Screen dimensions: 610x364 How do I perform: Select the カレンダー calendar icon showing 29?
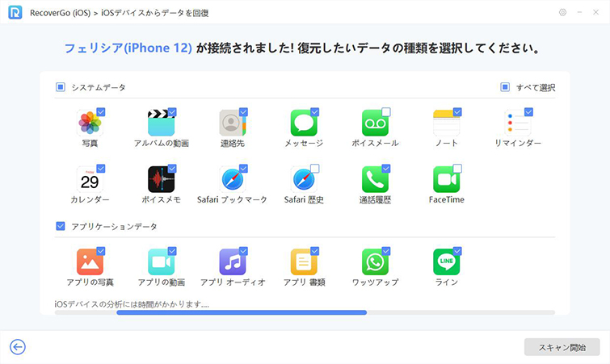coord(90,179)
